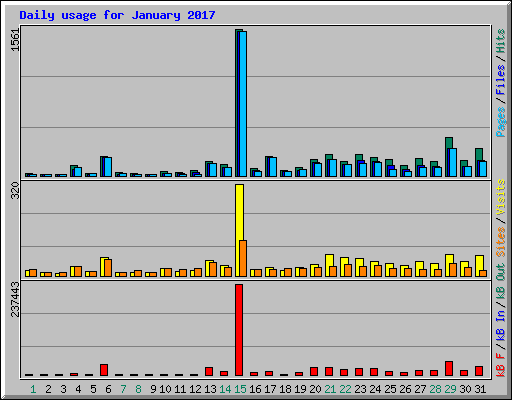Click the cyan Pages bar for day 17
The width and height of the screenshot is (512, 400).
273,167
